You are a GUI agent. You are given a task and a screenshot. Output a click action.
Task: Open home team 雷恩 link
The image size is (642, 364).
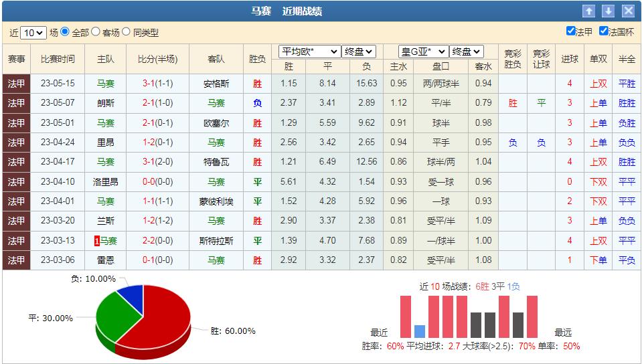106,260
